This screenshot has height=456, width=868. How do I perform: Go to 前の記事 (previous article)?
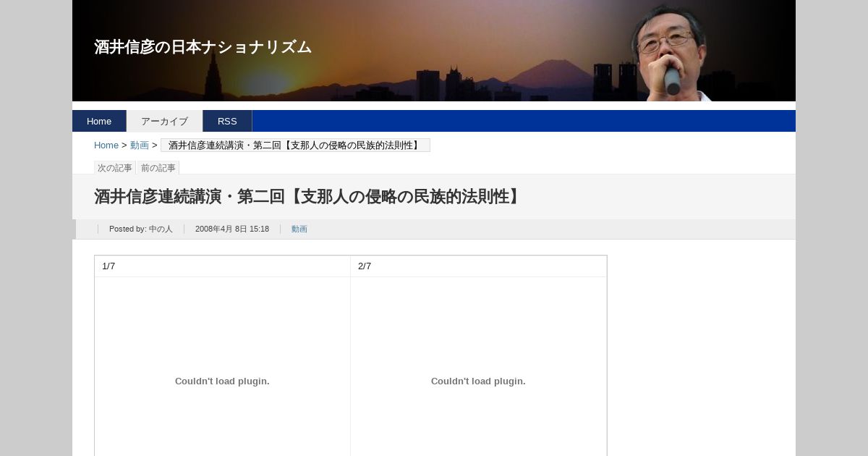point(158,168)
